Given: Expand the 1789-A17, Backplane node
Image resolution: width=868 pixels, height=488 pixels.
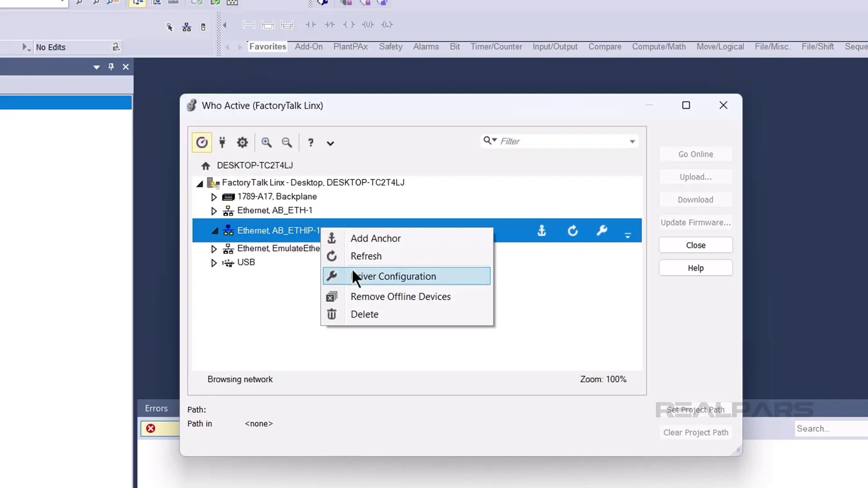Looking at the screenshot, I should pos(214,197).
